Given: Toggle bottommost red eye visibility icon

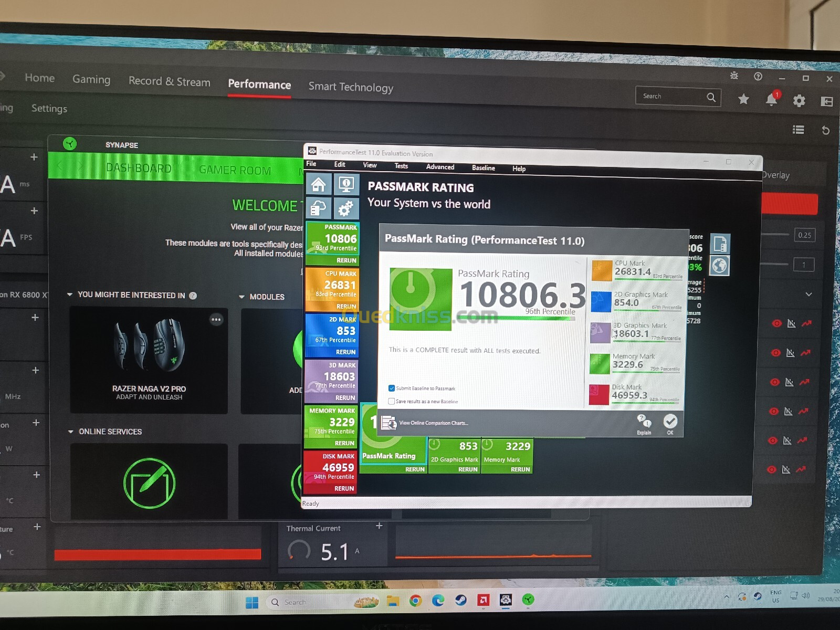Looking at the screenshot, I should pos(771,469).
